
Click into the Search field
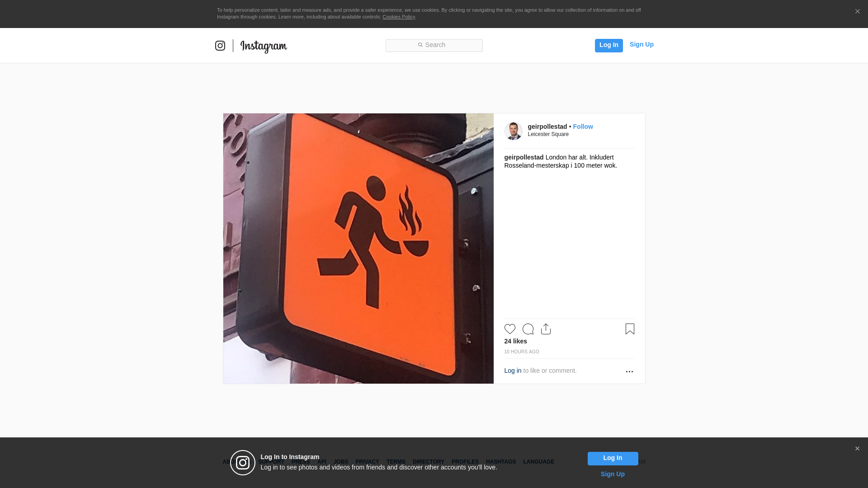click(434, 46)
